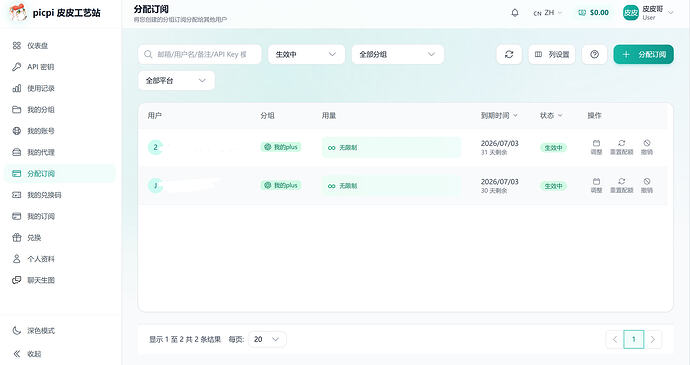Click the 2026/07/03 date above 30 天剩余
The image size is (690, 365).
click(499, 182)
